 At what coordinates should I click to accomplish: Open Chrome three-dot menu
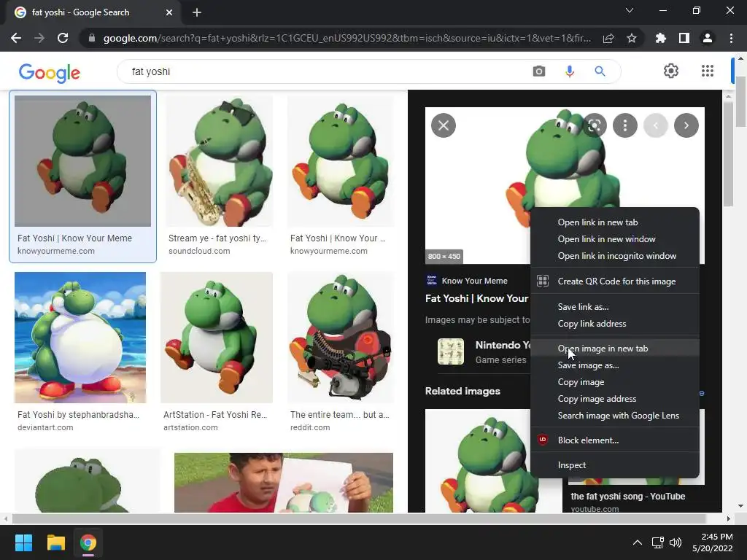pos(731,38)
